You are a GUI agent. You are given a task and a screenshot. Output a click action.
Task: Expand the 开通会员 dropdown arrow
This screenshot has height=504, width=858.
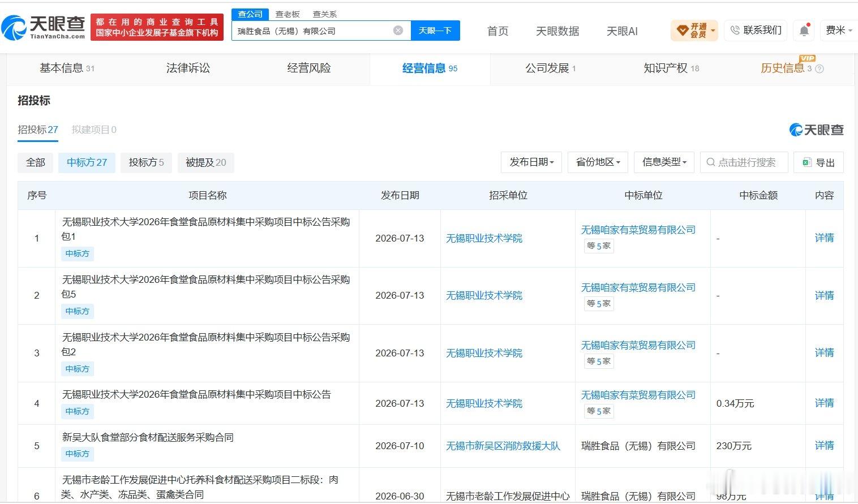coord(713,31)
